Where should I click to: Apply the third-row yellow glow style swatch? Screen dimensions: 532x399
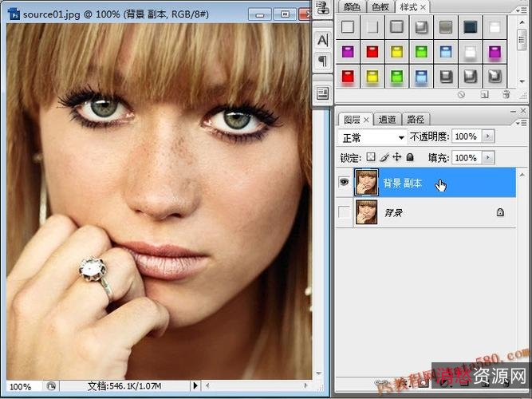click(x=372, y=77)
